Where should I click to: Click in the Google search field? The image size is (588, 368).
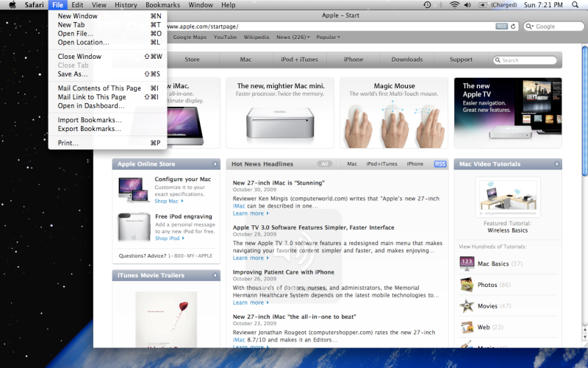tap(554, 26)
